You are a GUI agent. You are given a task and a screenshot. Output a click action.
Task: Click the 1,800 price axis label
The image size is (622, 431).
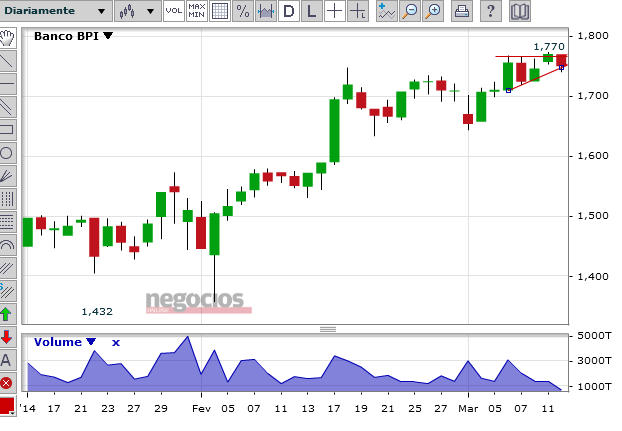pos(593,36)
